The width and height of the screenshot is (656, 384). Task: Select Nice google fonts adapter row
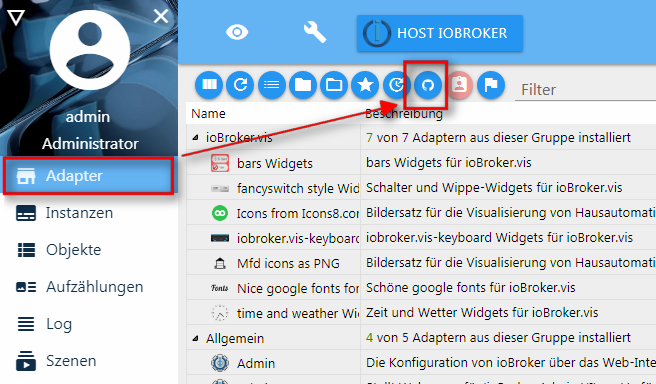pos(421,288)
